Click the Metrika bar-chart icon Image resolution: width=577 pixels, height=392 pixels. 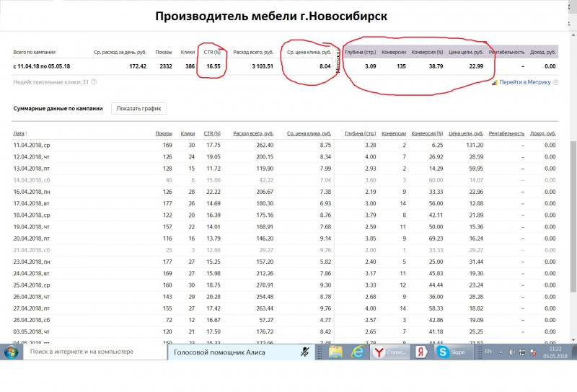pyautogui.click(x=495, y=82)
